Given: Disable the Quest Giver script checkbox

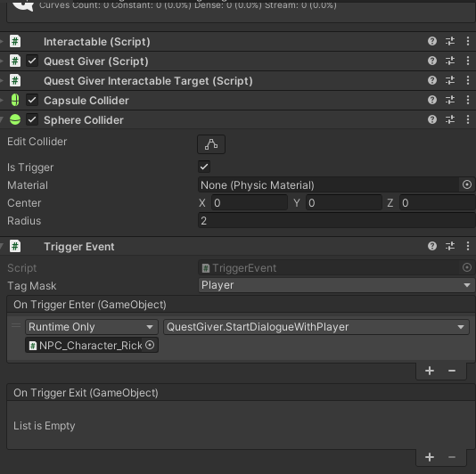Looking at the screenshot, I should tap(32, 61).
